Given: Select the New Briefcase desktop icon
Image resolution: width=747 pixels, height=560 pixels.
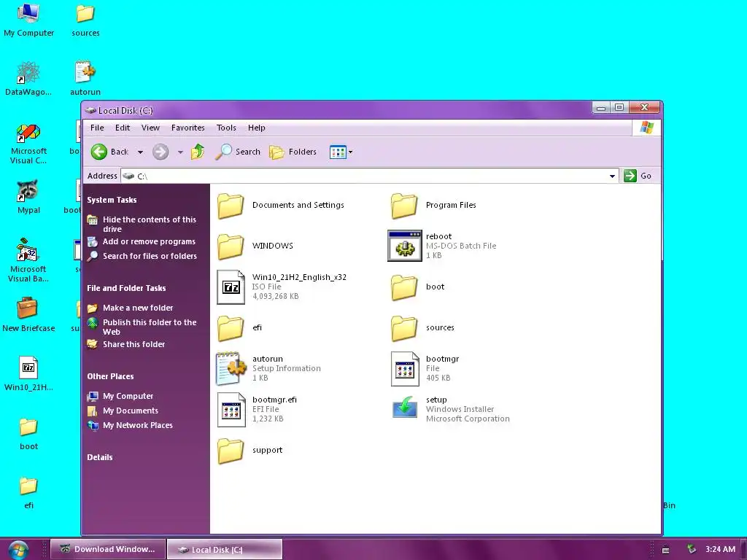Looking at the screenshot, I should tap(28, 314).
